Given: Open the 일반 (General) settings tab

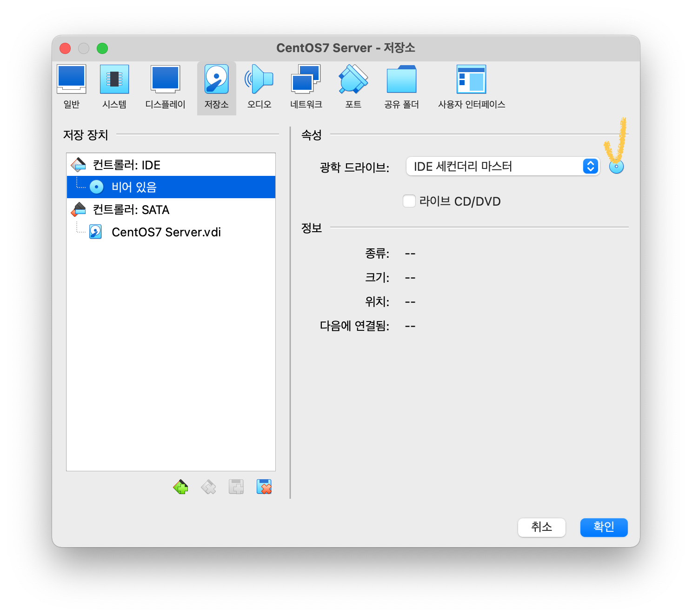Looking at the screenshot, I should [72, 87].
